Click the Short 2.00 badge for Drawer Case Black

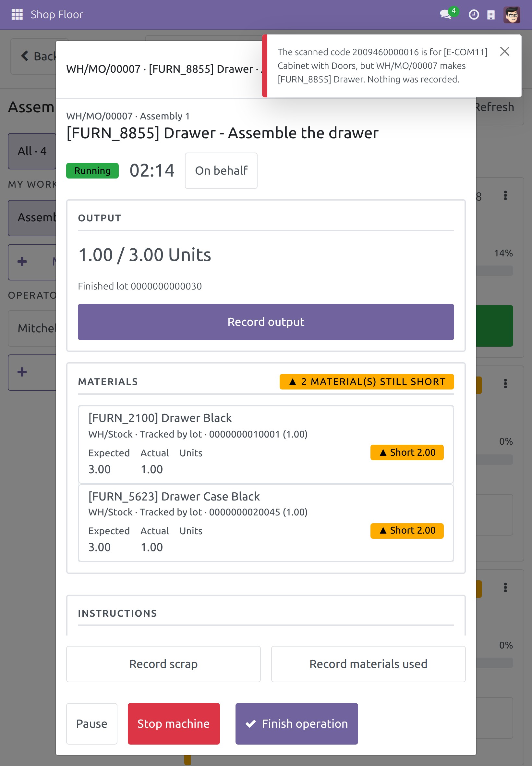[x=407, y=530]
